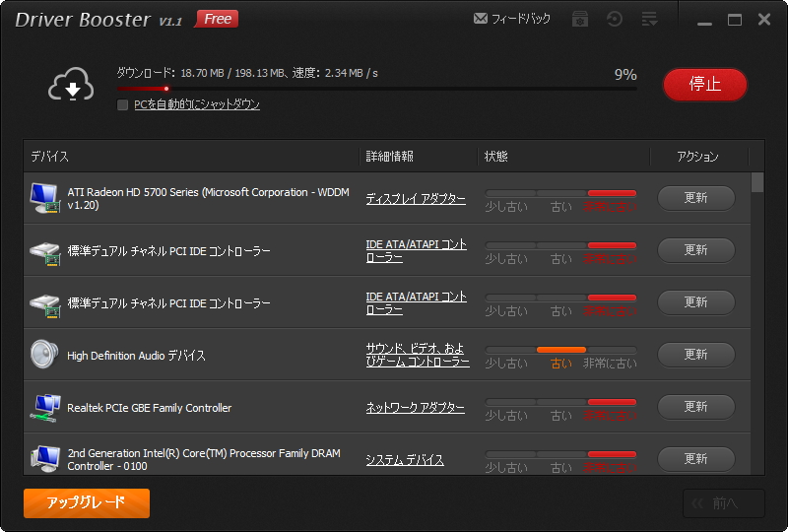Select 2nd Generation Intel Core DRAM Controller name
This screenshot has height=532, width=788.
[204, 460]
